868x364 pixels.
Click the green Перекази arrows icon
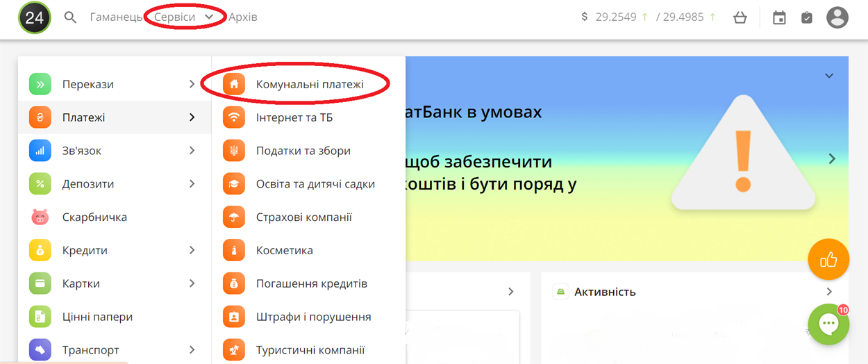coord(40,84)
